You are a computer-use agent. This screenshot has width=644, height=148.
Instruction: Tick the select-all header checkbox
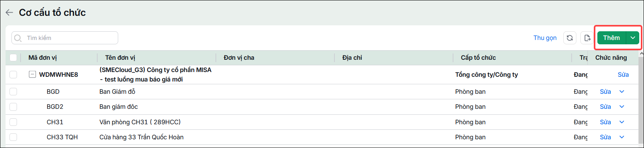[13, 58]
